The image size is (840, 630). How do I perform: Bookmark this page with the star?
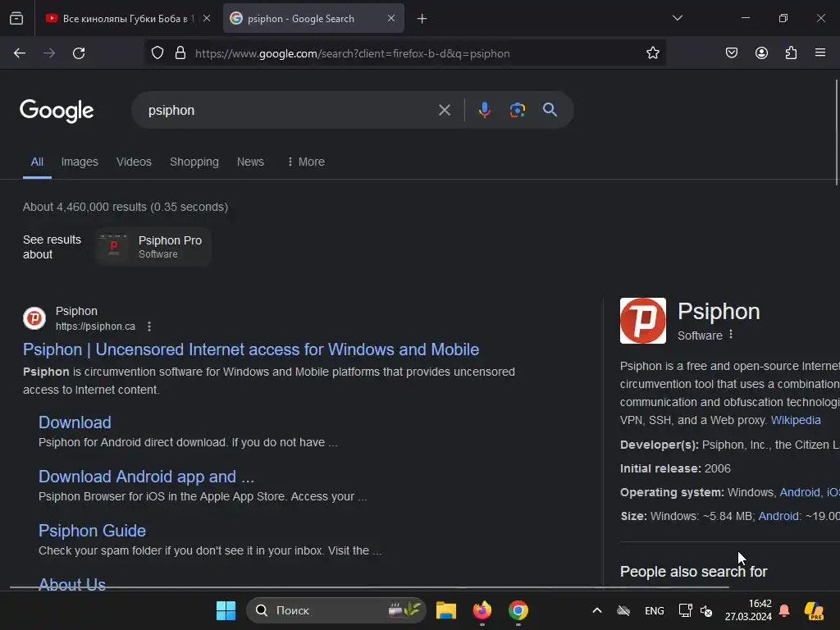652,53
